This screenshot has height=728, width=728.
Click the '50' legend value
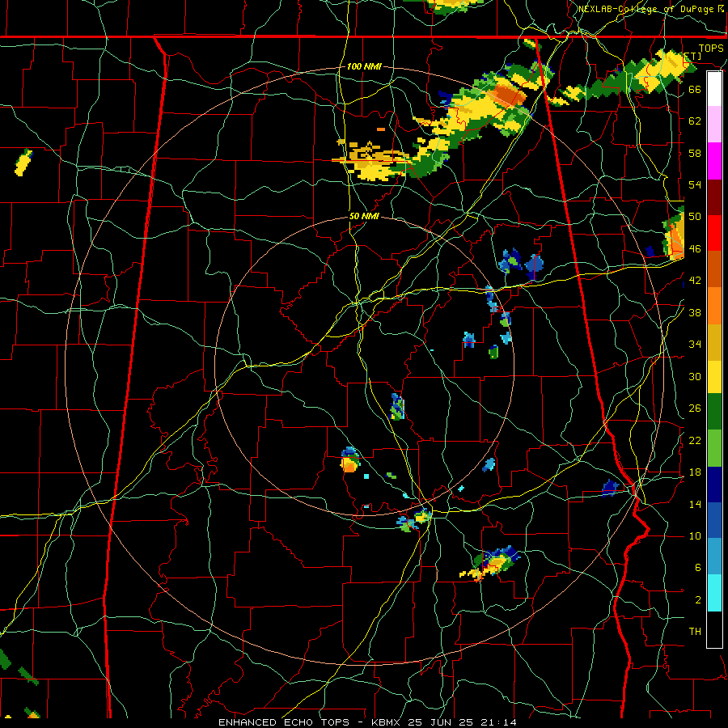point(695,216)
